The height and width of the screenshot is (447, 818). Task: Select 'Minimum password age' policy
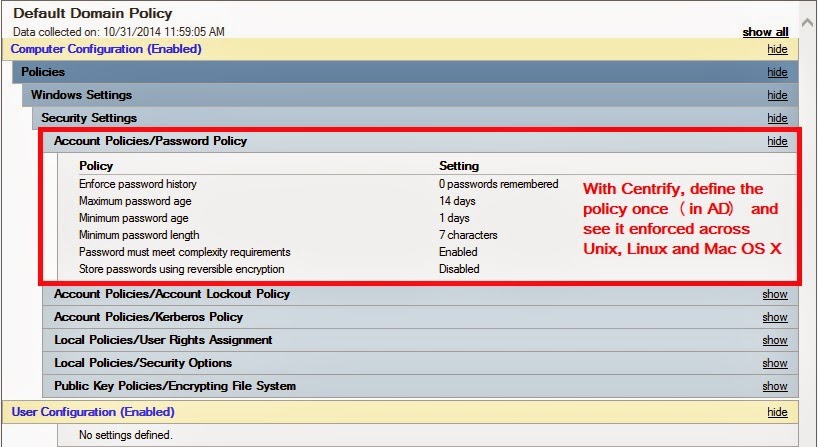[134, 218]
